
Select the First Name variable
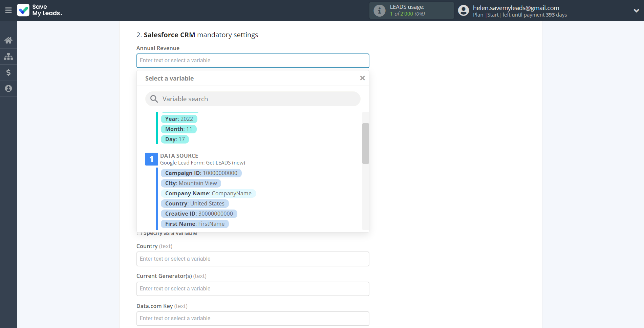[195, 224]
